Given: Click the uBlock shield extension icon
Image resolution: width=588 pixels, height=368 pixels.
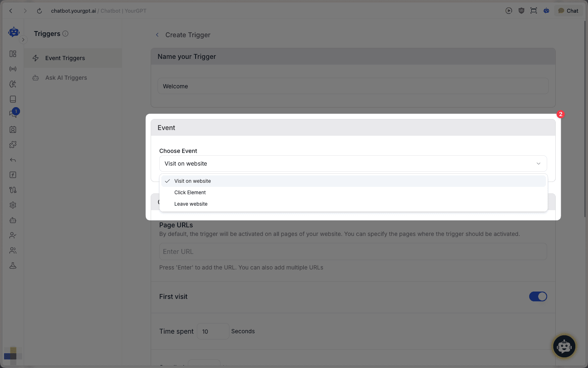Looking at the screenshot, I should tap(521, 11).
